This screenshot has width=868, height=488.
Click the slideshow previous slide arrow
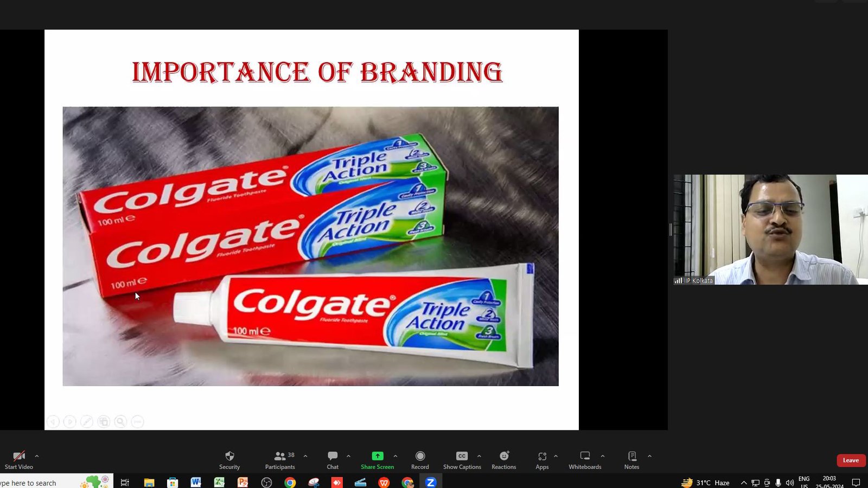coord(53,421)
